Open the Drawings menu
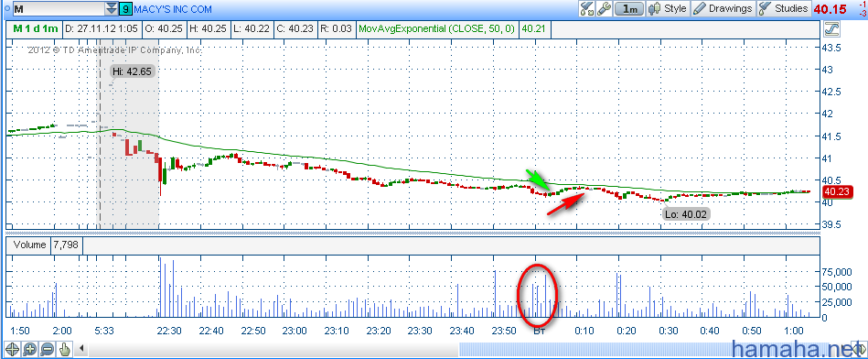Viewport: 868px width, 359px height. [x=723, y=8]
